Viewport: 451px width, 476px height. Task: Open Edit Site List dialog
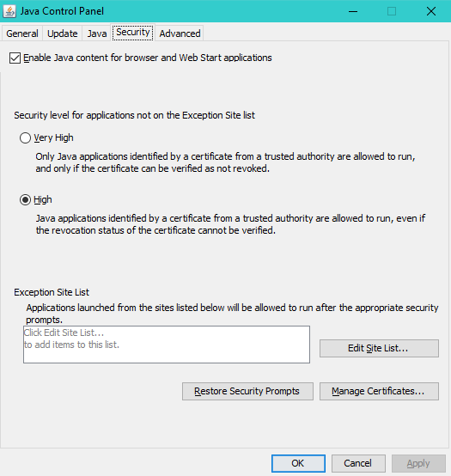379,348
